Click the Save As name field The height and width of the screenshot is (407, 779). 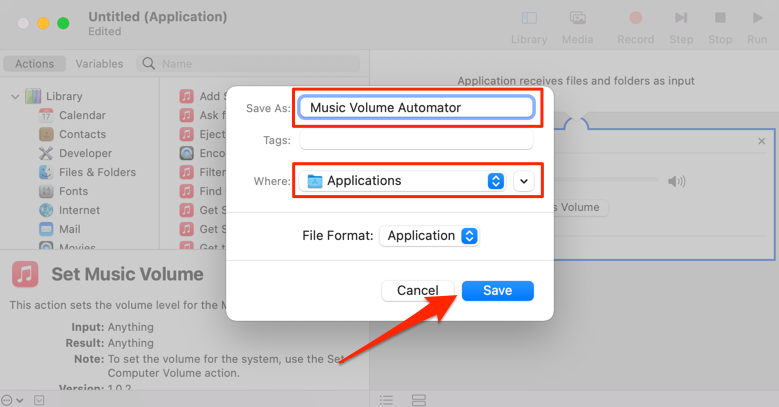click(416, 107)
